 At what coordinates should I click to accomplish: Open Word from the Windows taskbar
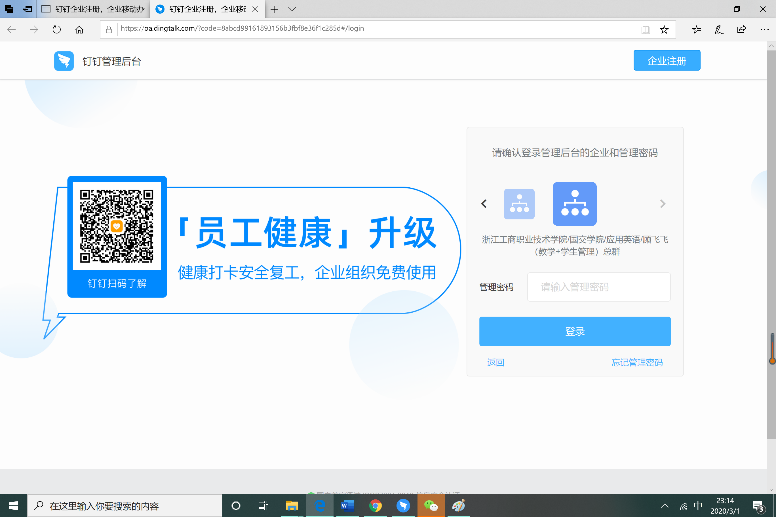tap(347, 506)
